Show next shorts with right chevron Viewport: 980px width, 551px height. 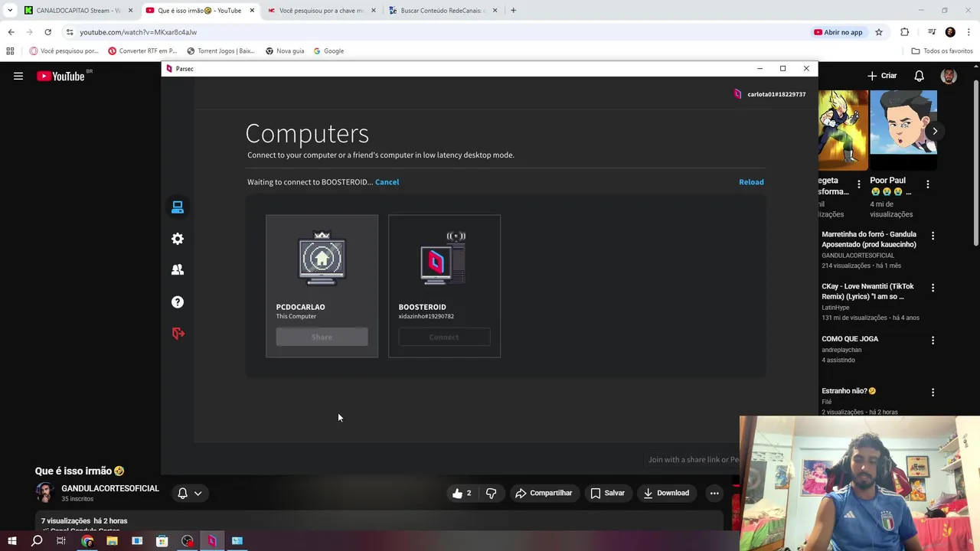[x=935, y=131]
